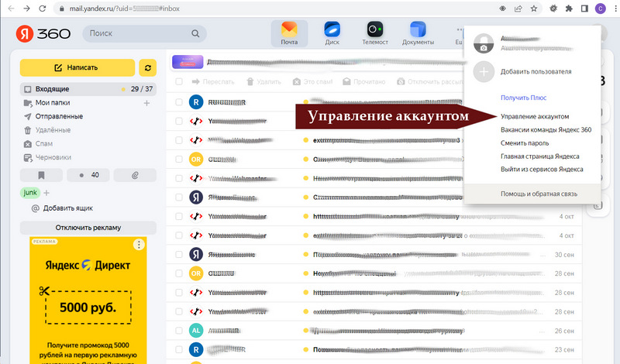
Task: Toggle the select-all messages checkbox
Action: tap(179, 81)
